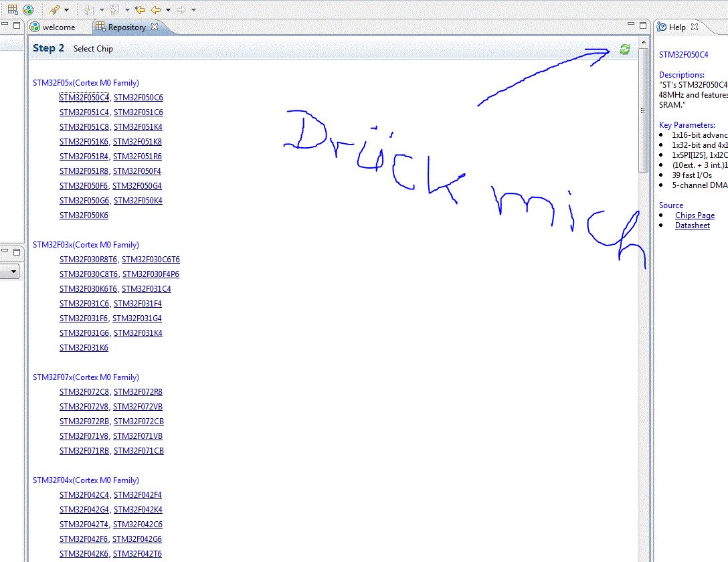Image resolution: width=728 pixels, height=562 pixels.
Task: Select chip STM32F072C8
Action: point(84,391)
